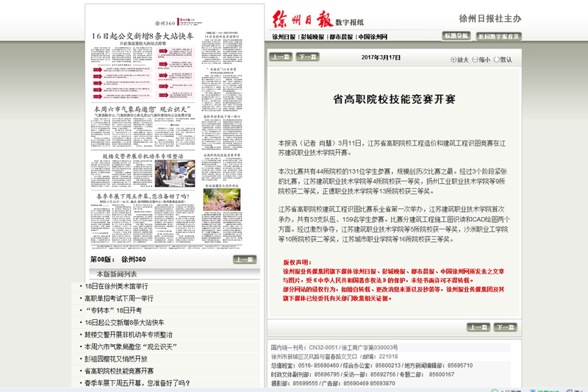The image size is (588, 392).
Task: Click bottom 下一篇 button below the article
Action: click(505, 327)
